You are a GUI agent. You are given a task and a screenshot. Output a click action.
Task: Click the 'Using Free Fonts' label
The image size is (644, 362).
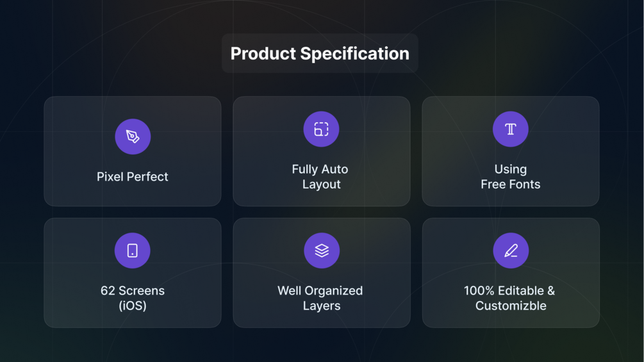511,177
